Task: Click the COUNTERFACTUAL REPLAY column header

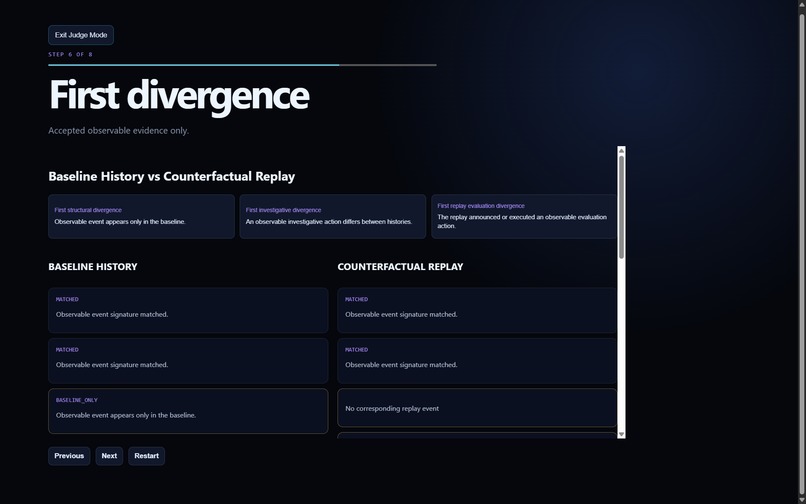Action: pyautogui.click(x=400, y=266)
